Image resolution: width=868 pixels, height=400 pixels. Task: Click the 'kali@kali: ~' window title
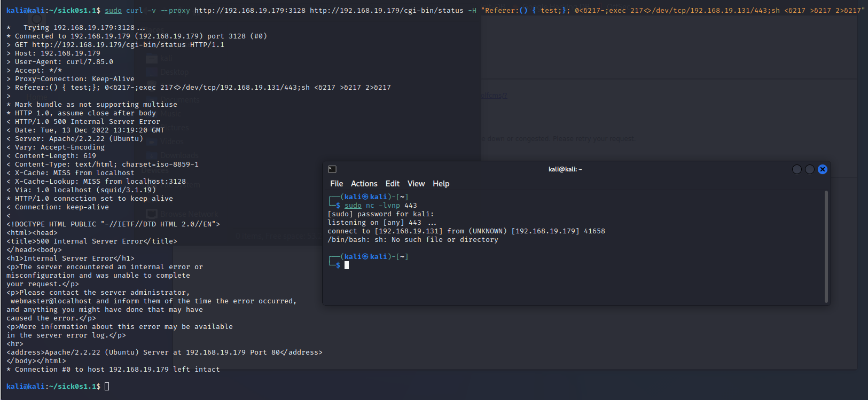click(565, 169)
